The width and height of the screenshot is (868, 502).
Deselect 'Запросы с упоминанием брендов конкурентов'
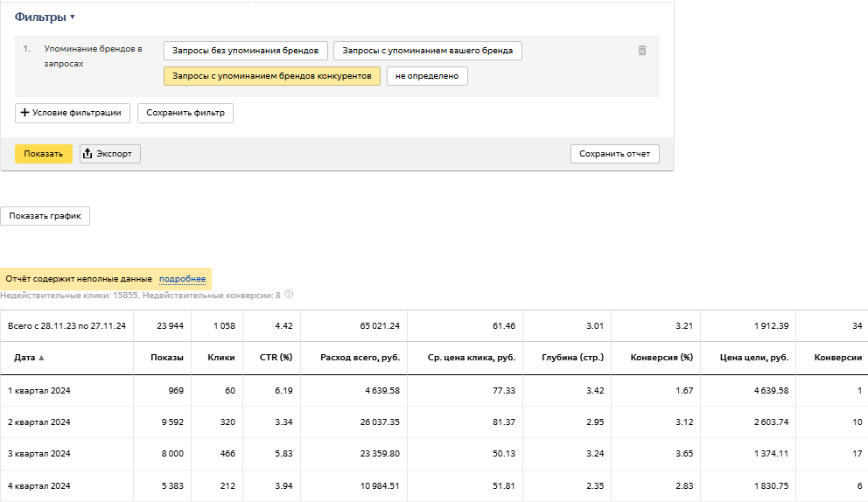pyautogui.click(x=271, y=76)
